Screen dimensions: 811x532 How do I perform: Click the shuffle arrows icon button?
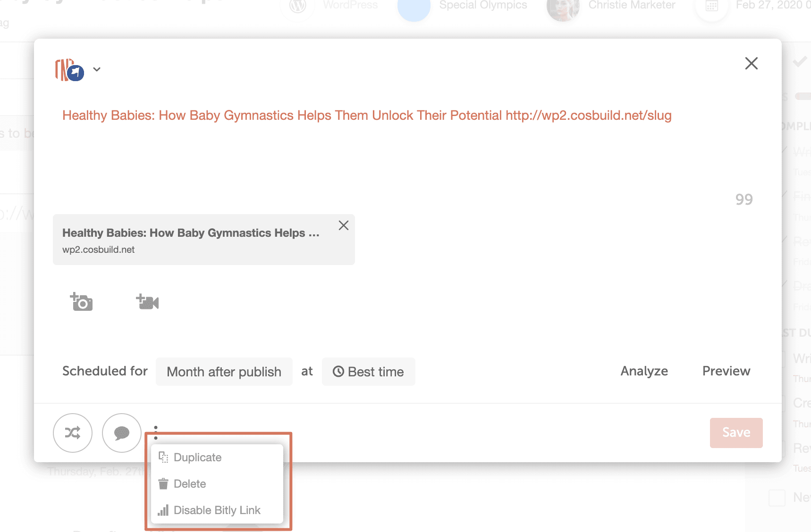pyautogui.click(x=73, y=433)
